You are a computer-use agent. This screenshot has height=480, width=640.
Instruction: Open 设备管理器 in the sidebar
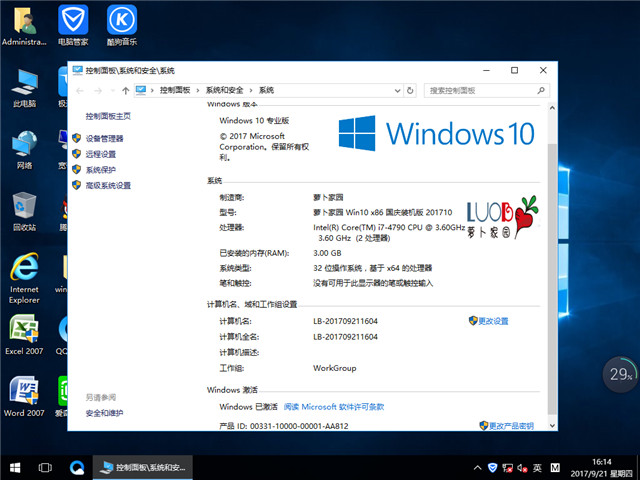pos(104,138)
